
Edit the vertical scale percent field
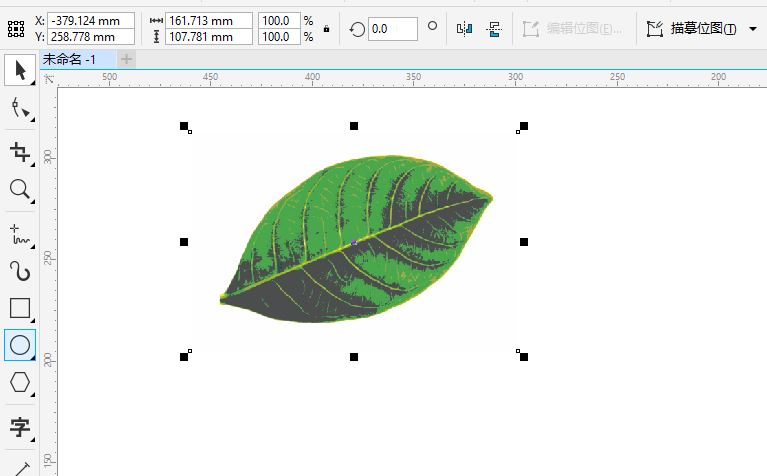[279, 37]
